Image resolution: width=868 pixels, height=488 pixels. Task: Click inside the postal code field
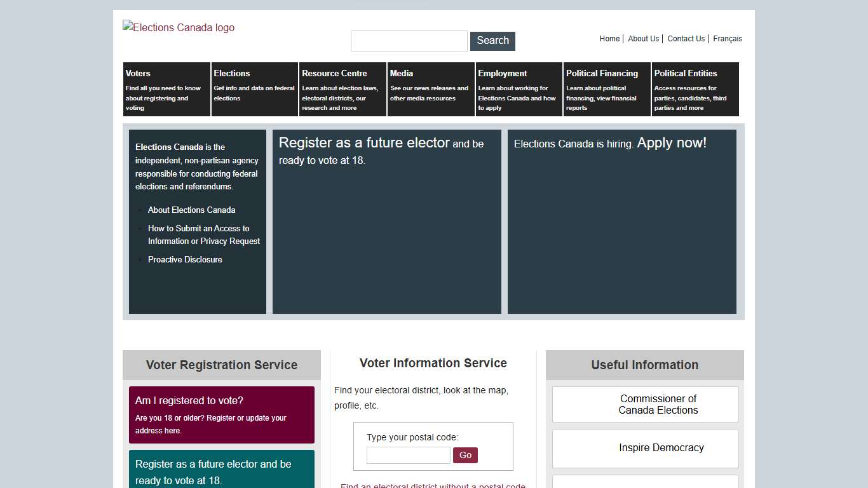(408, 455)
